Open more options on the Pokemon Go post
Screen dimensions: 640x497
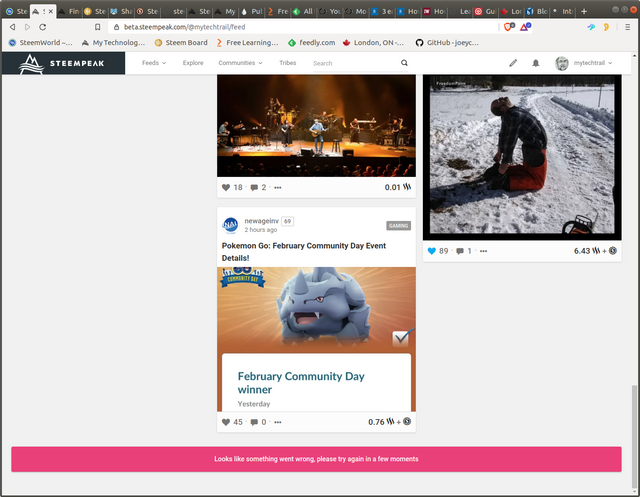pyautogui.click(x=278, y=422)
